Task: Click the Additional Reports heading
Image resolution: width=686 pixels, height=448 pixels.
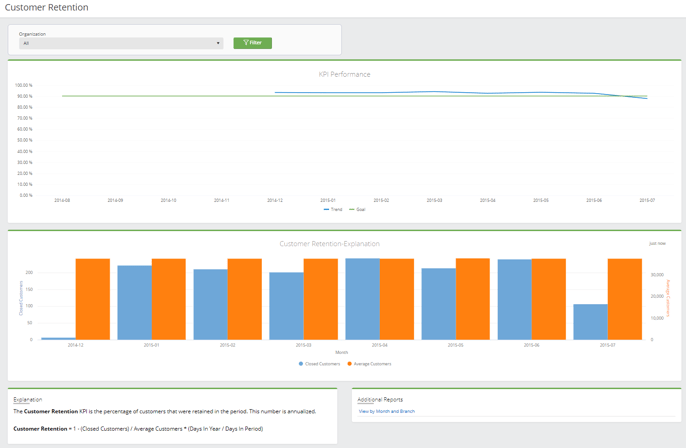Action: click(x=380, y=399)
